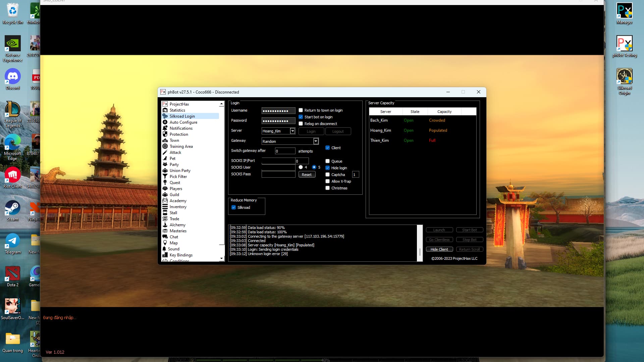Open the Statistics sidebar icon
The height and width of the screenshot is (362, 644).
coord(165,110)
